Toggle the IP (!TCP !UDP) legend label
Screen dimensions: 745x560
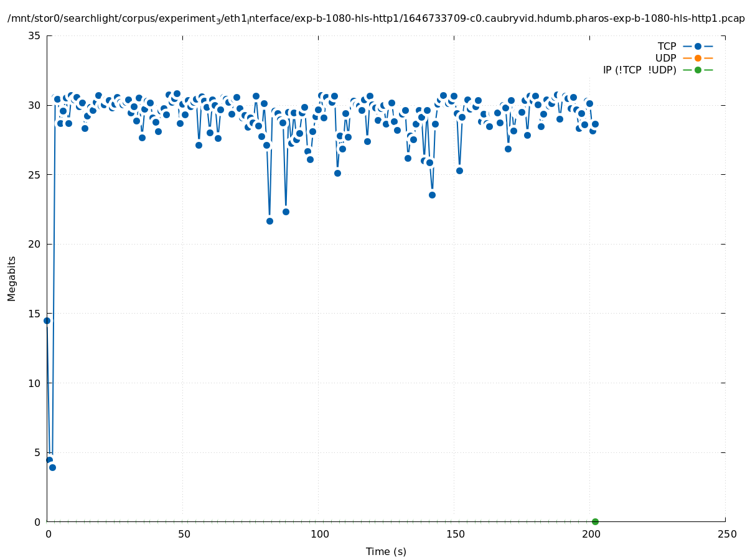[639, 70]
